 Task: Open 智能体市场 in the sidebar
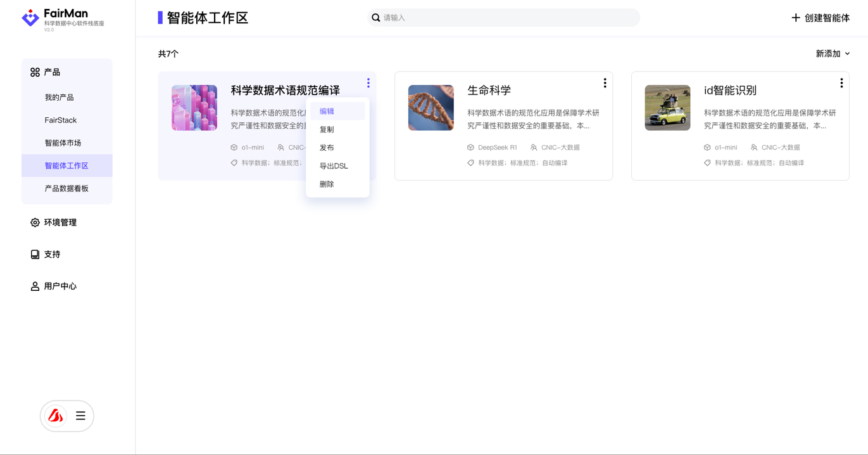63,143
